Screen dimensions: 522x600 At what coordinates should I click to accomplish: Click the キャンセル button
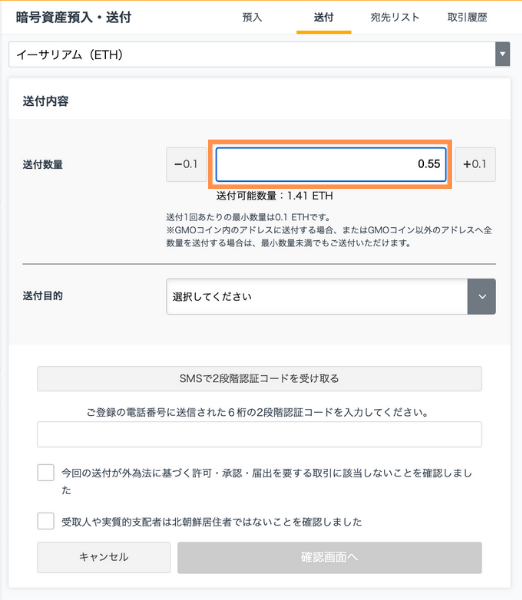coord(104,557)
